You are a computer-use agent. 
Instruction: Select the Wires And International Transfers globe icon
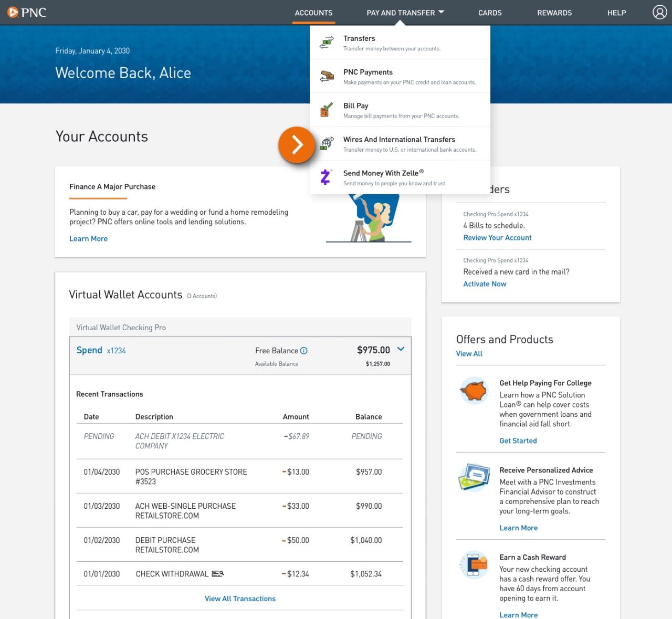(x=326, y=143)
